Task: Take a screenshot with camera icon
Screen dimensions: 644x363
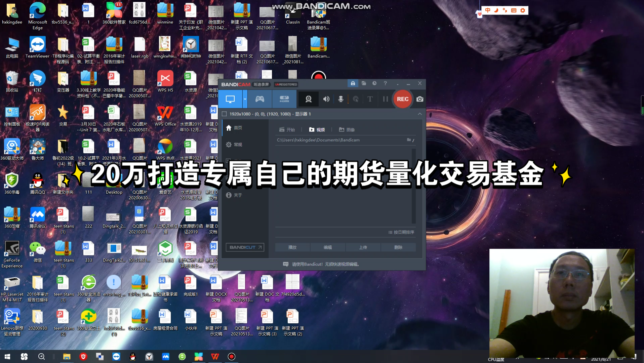Action: [x=420, y=99]
